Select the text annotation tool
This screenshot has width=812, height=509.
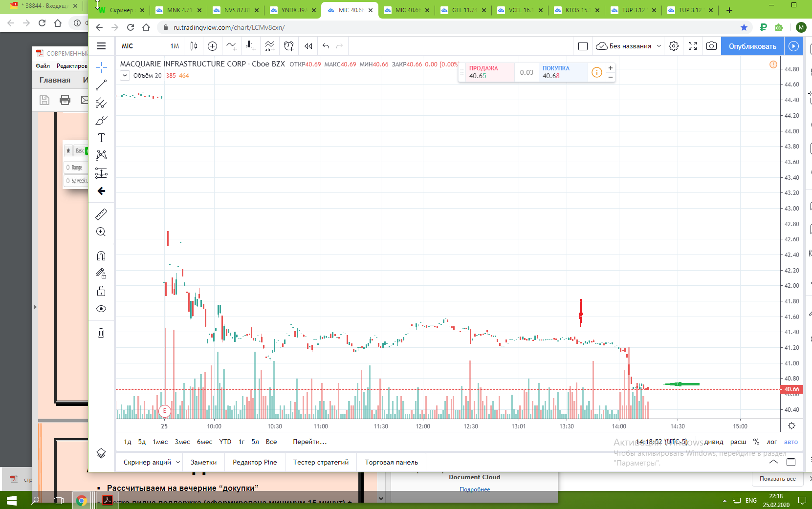click(101, 138)
